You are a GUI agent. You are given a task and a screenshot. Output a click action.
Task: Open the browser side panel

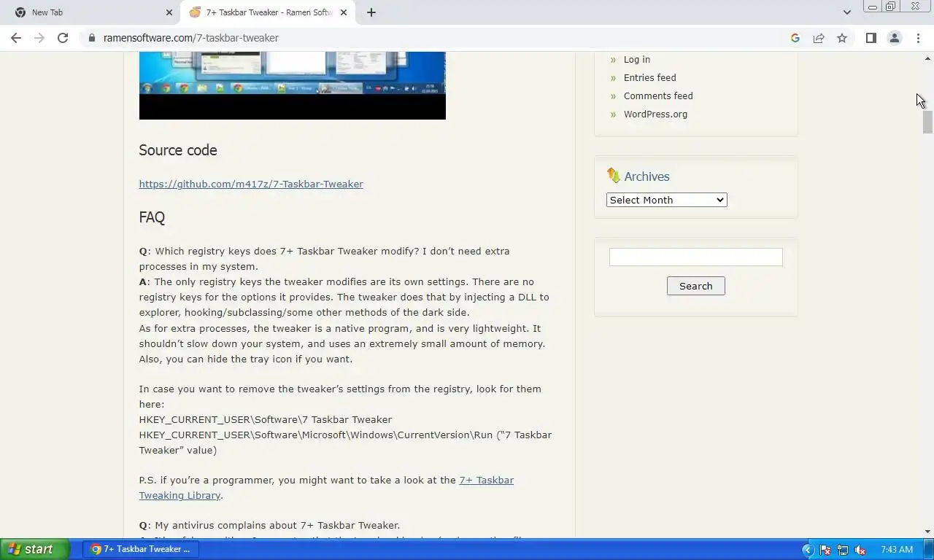(871, 38)
